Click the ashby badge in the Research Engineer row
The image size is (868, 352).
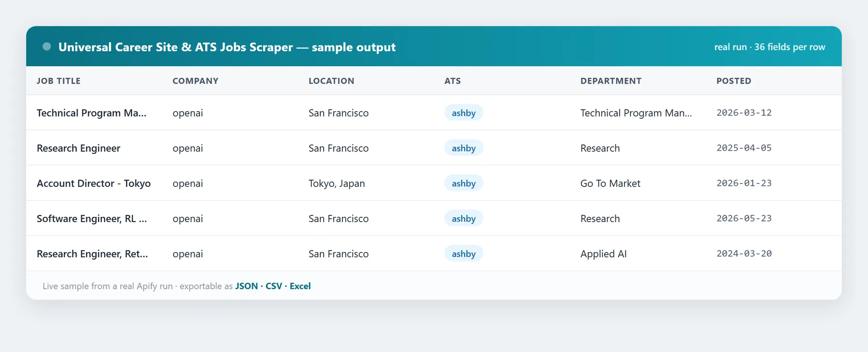[463, 148]
